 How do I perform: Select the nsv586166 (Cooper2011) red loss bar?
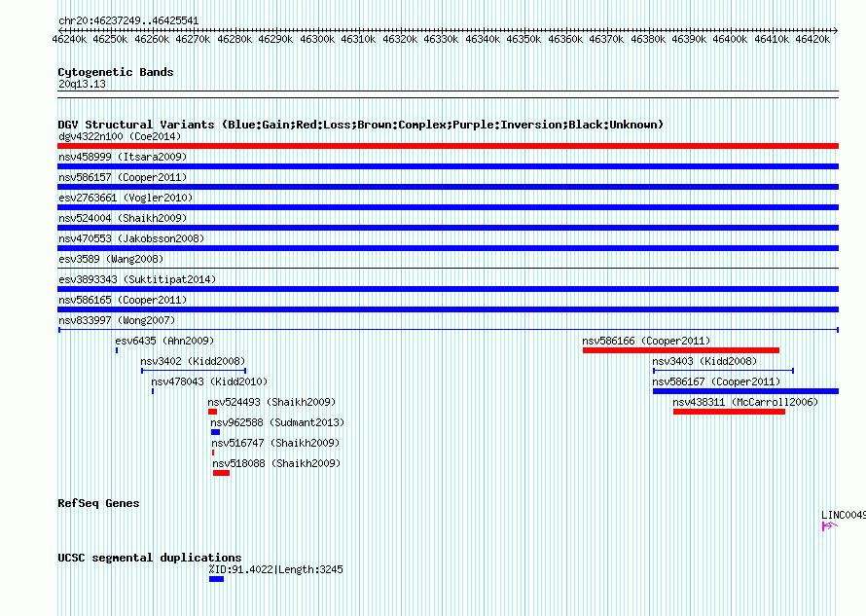(681, 350)
